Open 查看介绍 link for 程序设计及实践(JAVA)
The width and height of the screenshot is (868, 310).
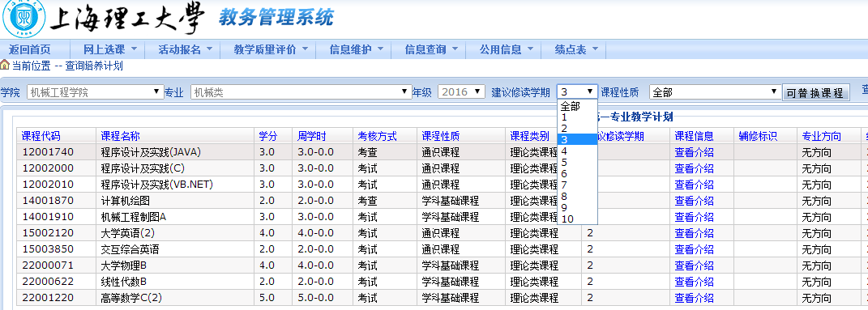695,152
